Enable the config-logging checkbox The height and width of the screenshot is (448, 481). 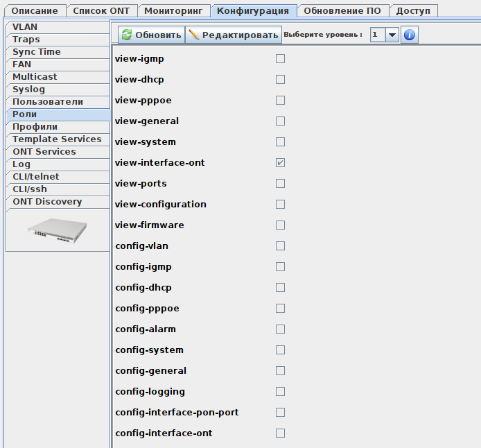[280, 392]
